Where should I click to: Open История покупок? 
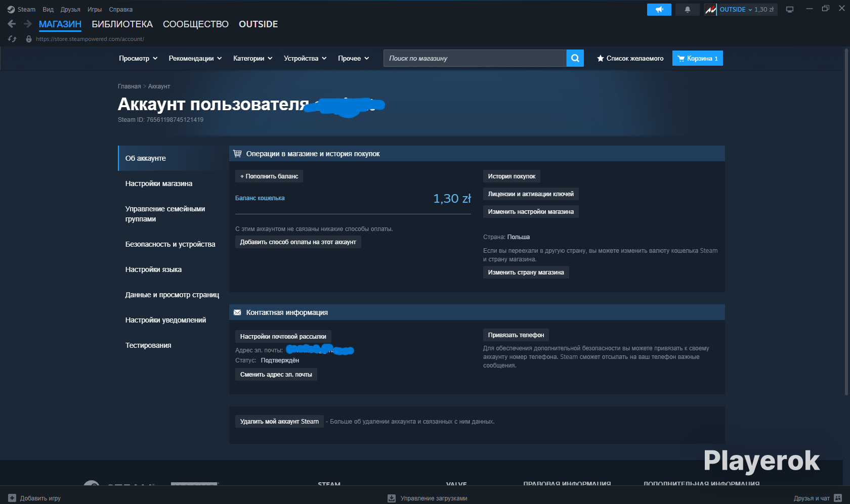pyautogui.click(x=512, y=176)
